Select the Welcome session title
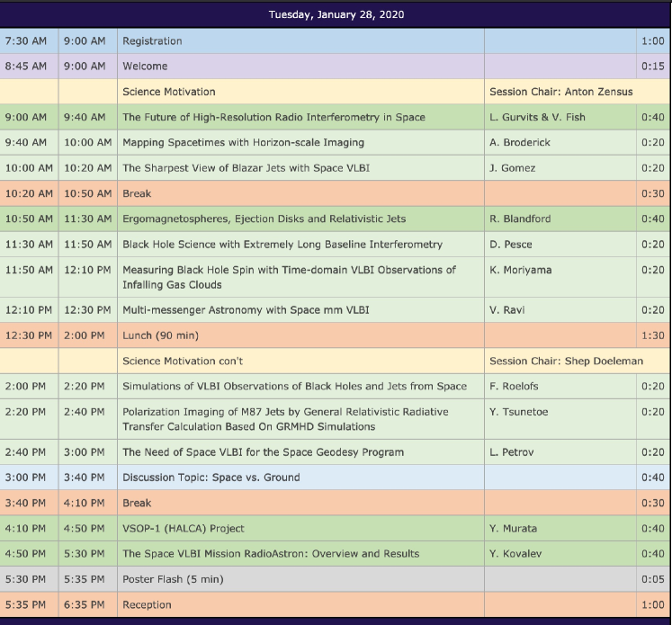Screen dimensions: 672x625 [x=145, y=67]
